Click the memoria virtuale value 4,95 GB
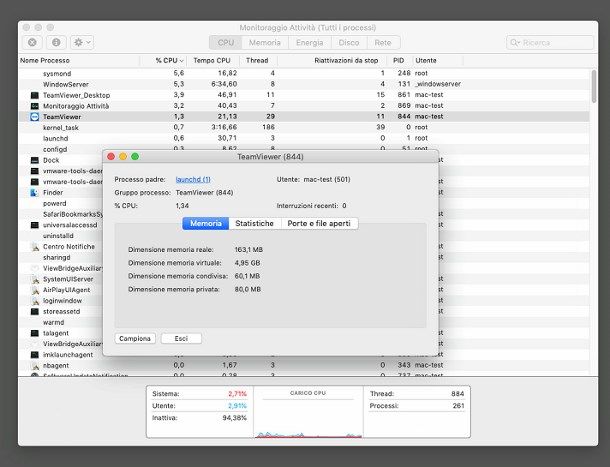 pos(247,263)
